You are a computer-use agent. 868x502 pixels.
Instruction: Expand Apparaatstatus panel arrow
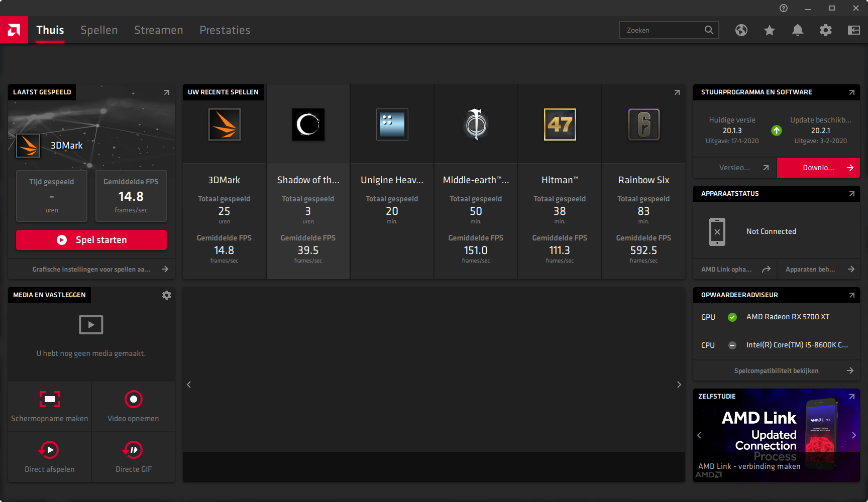[x=852, y=194]
